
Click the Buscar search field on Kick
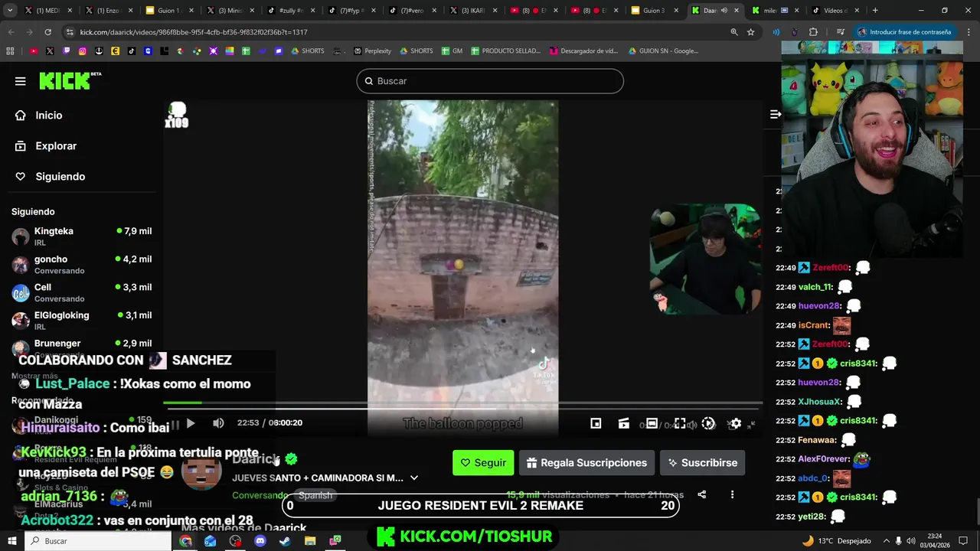(x=490, y=81)
